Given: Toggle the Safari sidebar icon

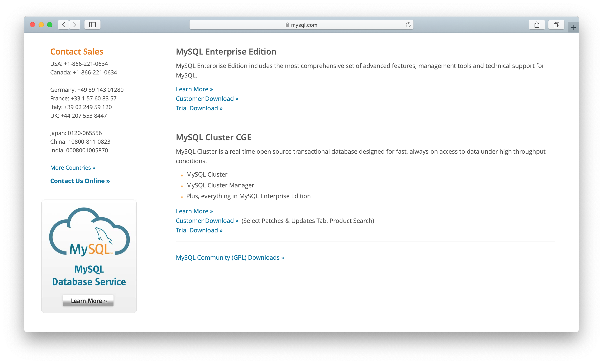Looking at the screenshot, I should 92,25.
